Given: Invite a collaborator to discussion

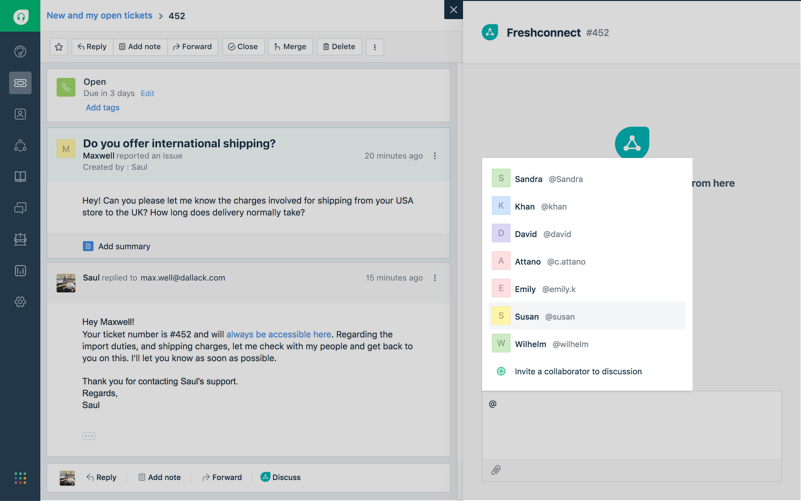Looking at the screenshot, I should click(x=577, y=372).
